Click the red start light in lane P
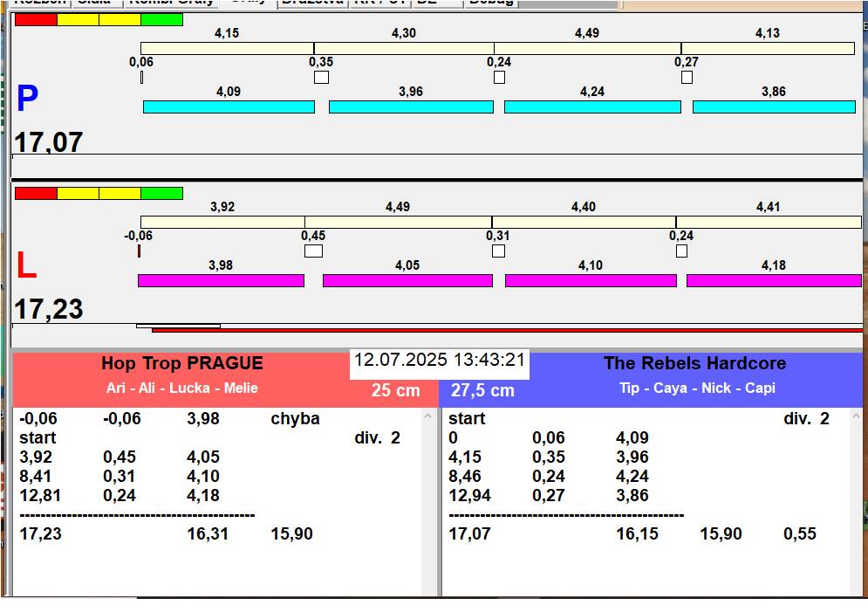868x612 pixels. (36, 19)
